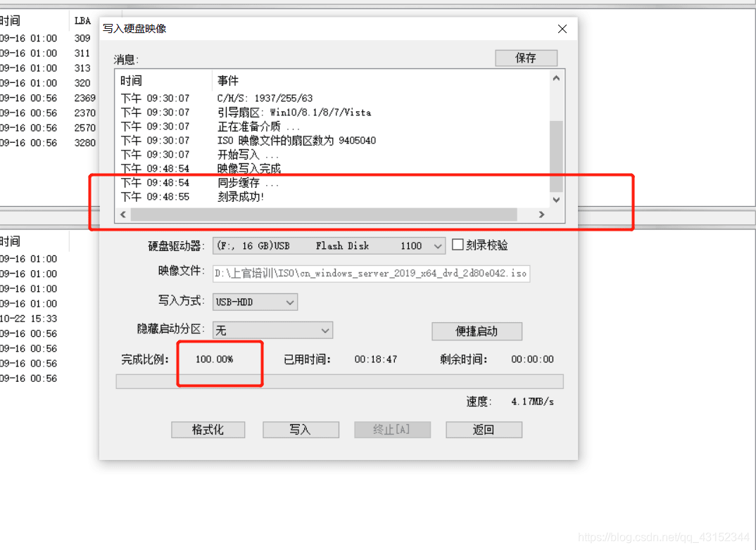Viewport: 756px width, 550px height.
Task: Click message log scroll up arrow
Action: [556, 78]
